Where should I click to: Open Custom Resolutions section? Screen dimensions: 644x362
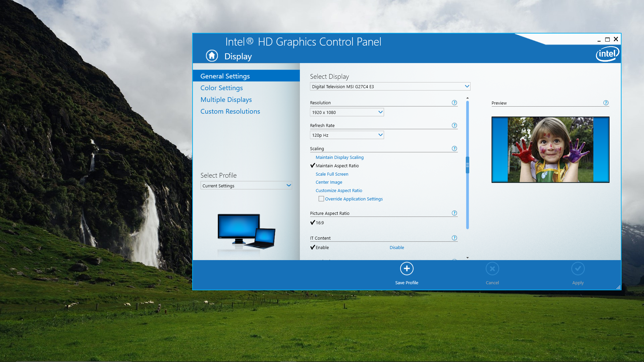(230, 111)
